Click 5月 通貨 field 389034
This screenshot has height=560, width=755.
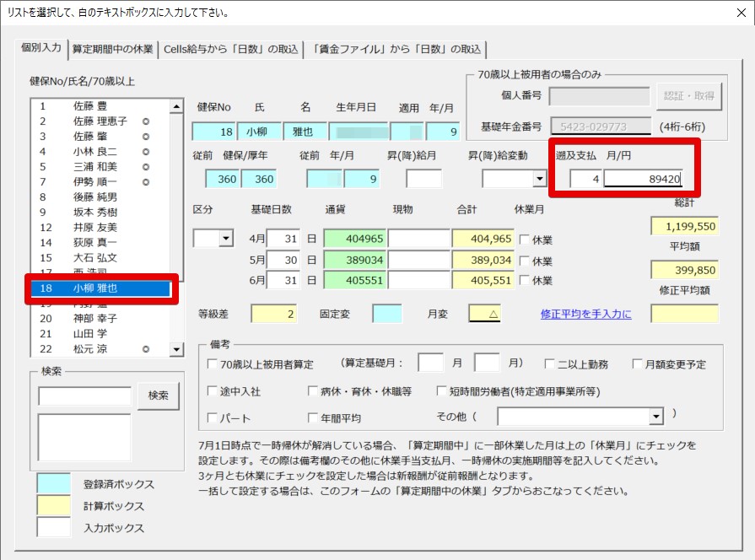tap(355, 260)
